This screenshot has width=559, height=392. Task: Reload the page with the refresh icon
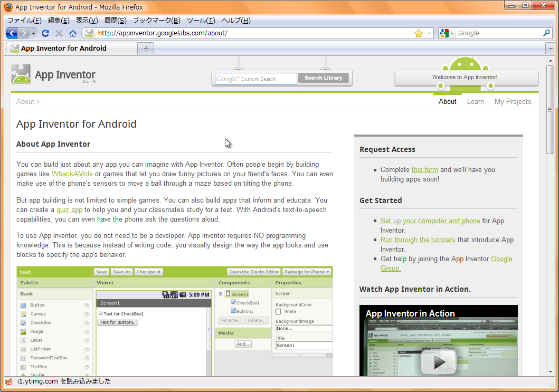point(45,33)
